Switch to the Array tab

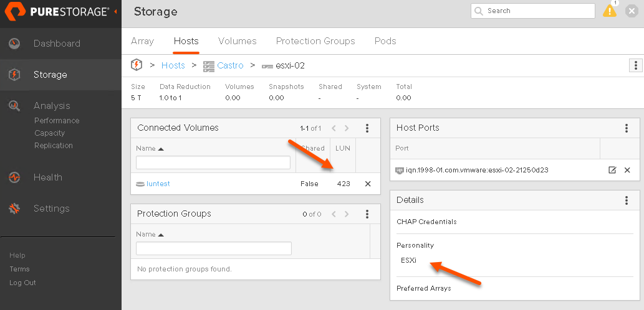142,41
